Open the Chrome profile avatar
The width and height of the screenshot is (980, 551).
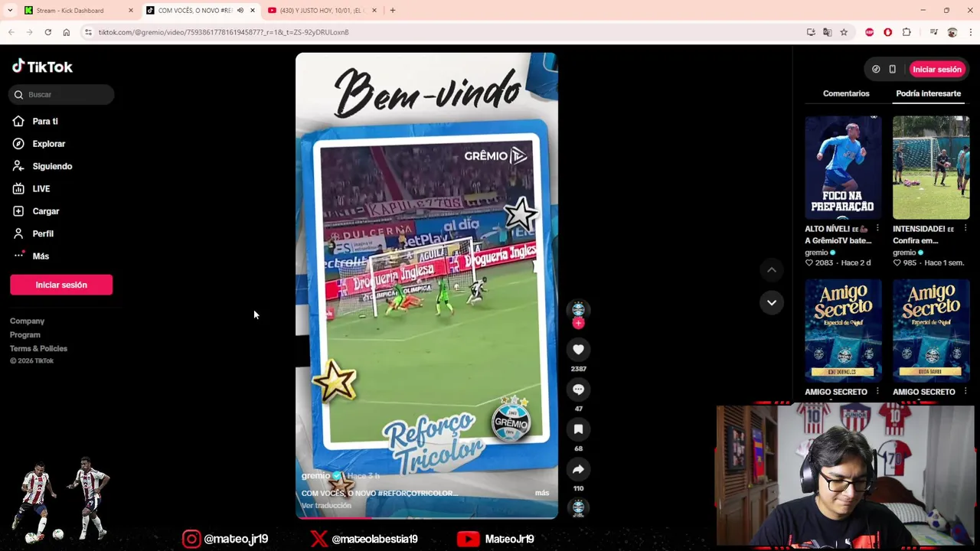coord(952,32)
